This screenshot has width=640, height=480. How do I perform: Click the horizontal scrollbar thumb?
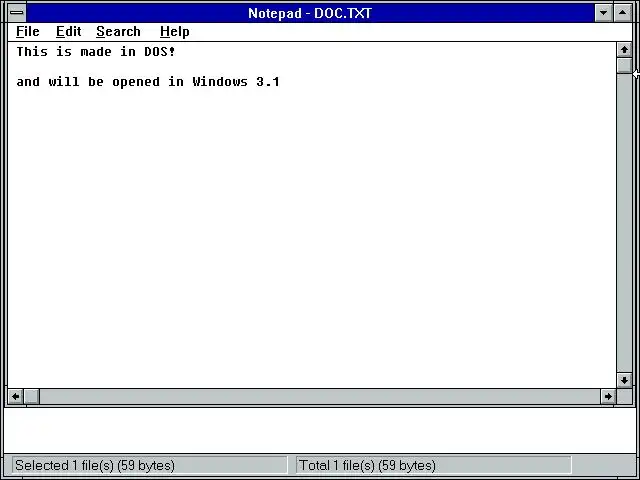(x=32, y=396)
